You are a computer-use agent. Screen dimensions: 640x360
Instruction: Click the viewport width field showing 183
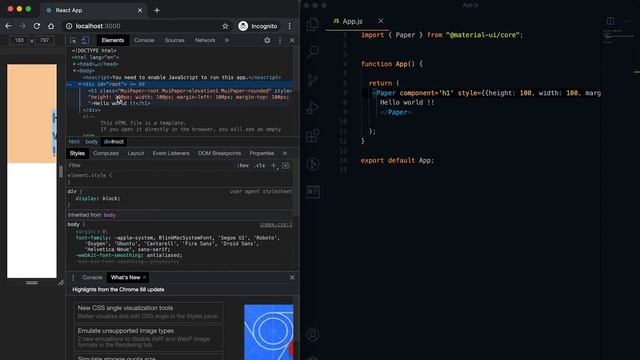click(x=19, y=40)
